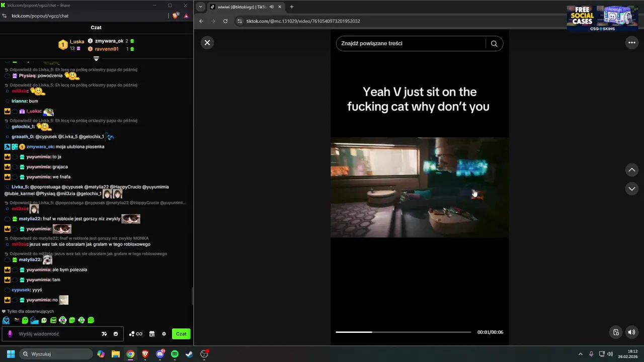Click message 'ale bym polezala'
644x362 pixels.
[x=69, y=269]
